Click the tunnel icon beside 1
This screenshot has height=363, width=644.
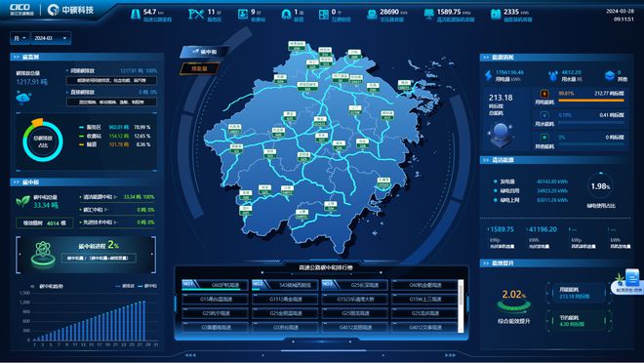pos(286,15)
